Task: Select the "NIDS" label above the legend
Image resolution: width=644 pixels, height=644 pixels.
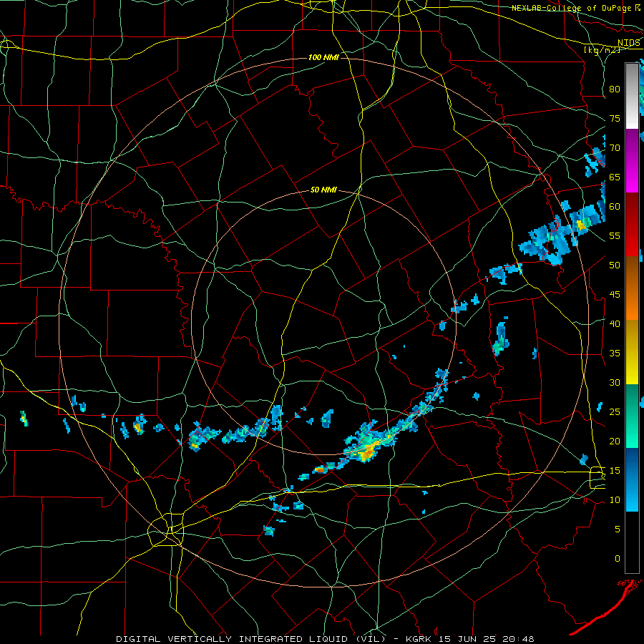Action: (628, 42)
